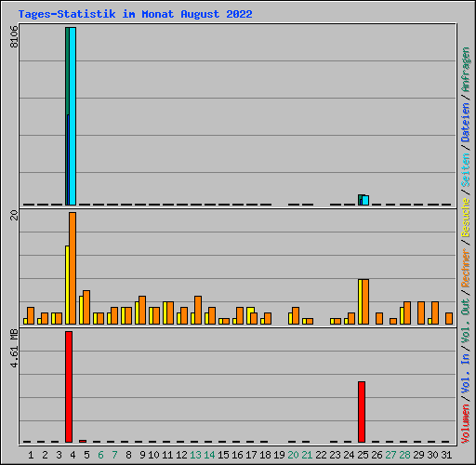Image resolution: width=476 pixels, height=465 pixels.
Task: Click the orange bar for day 9
Action: 142,311
